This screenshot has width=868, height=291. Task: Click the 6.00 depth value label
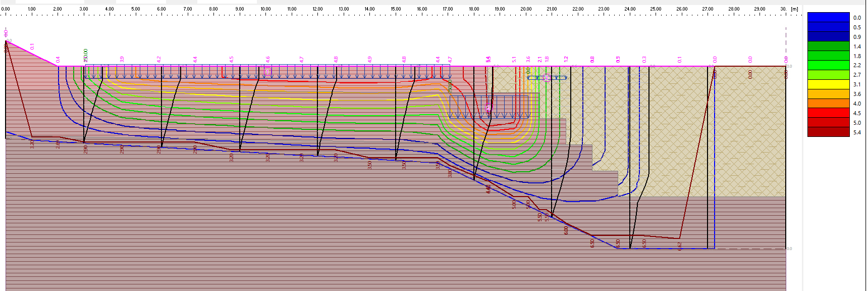click(566, 230)
